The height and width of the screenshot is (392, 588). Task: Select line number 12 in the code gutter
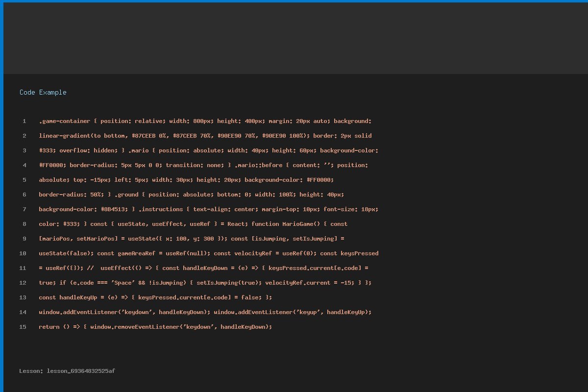tap(23, 283)
